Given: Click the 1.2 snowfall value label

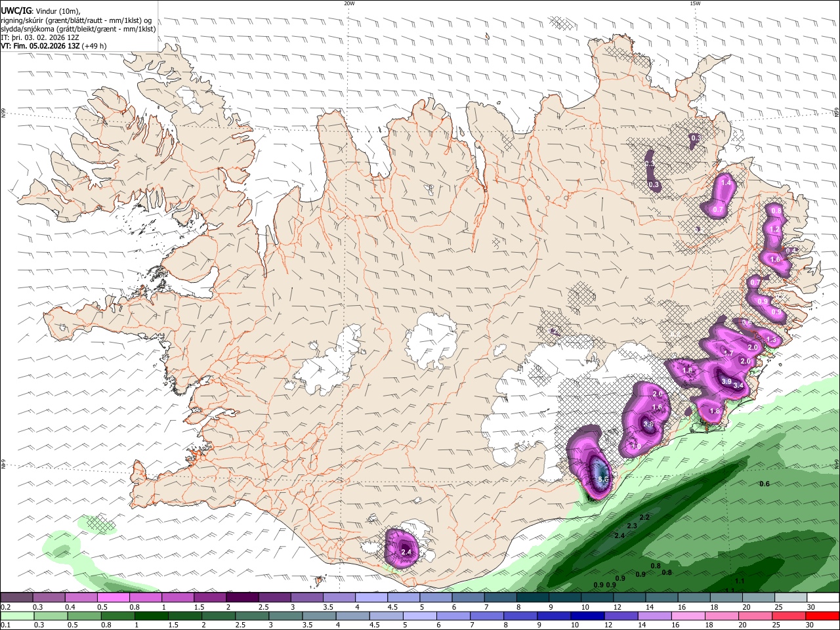Looking at the screenshot, I should pyautogui.click(x=775, y=230).
